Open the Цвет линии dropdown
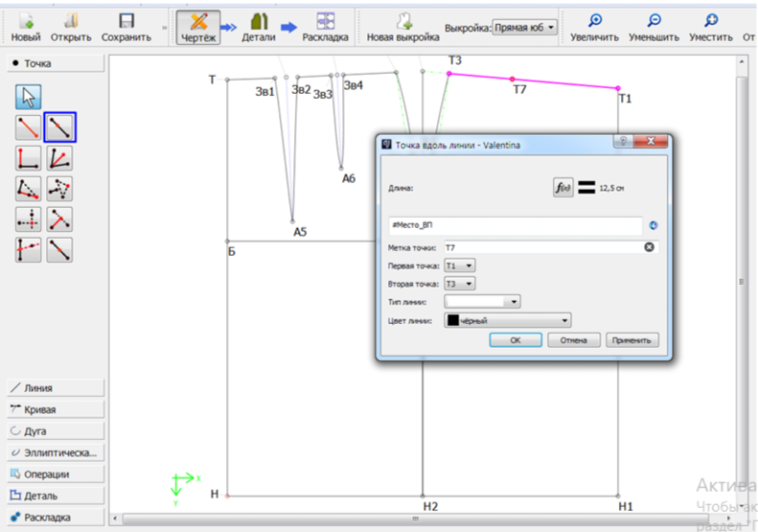 [508, 320]
